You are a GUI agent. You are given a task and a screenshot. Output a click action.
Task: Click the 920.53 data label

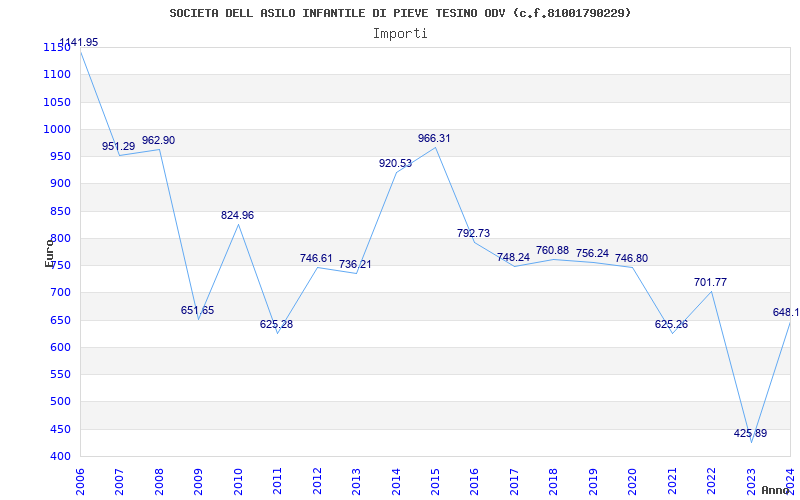coord(395,163)
